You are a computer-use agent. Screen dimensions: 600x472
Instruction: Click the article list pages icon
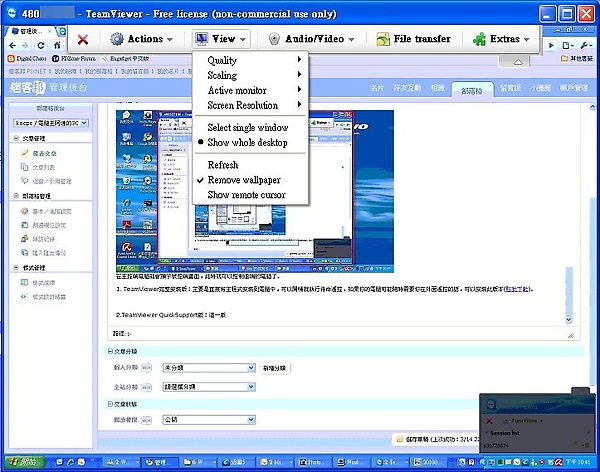click(x=24, y=167)
